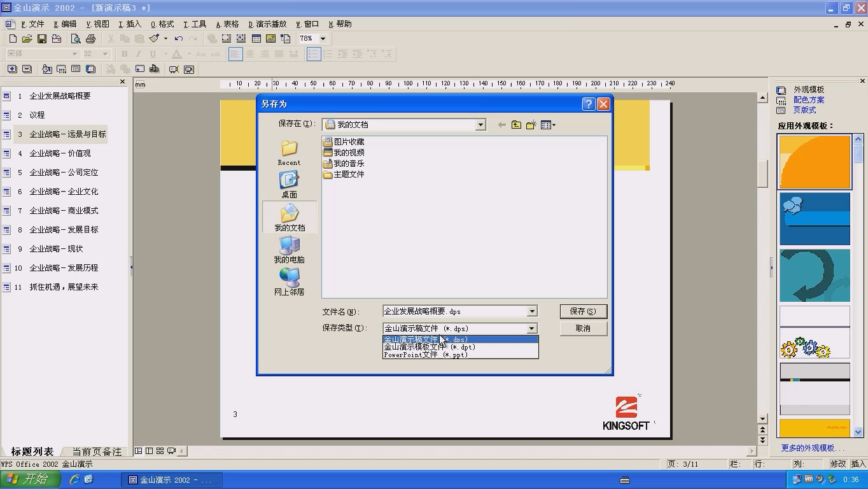
Task: Toggle center text alignment
Action: click(x=249, y=54)
